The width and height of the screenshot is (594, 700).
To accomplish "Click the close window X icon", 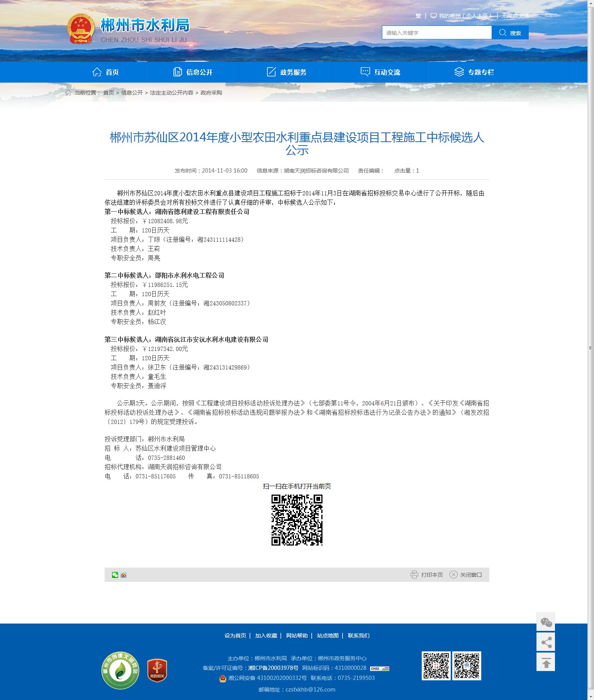I will click(x=453, y=575).
